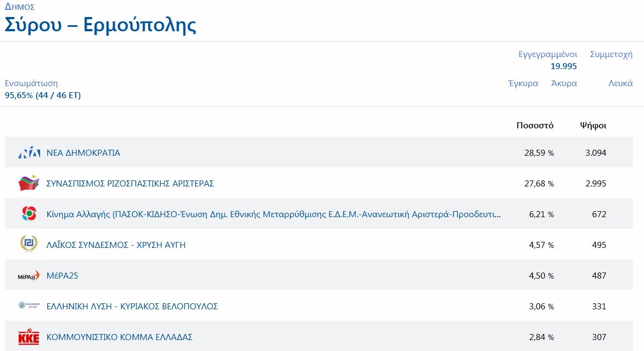Viewport: 644px width, 351px height.
Task: Click the Ψήφοι column header
Action: 593,126
